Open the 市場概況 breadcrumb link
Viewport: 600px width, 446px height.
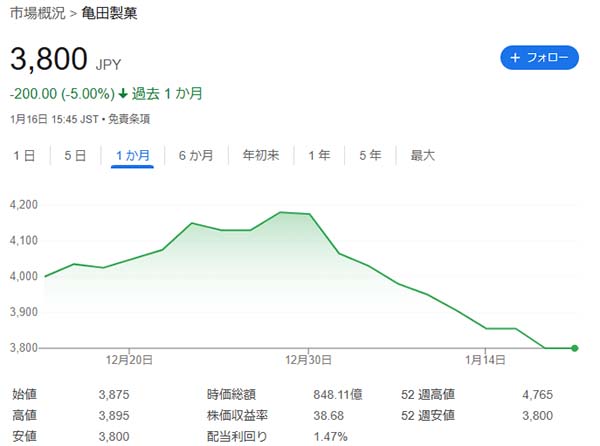pos(38,13)
